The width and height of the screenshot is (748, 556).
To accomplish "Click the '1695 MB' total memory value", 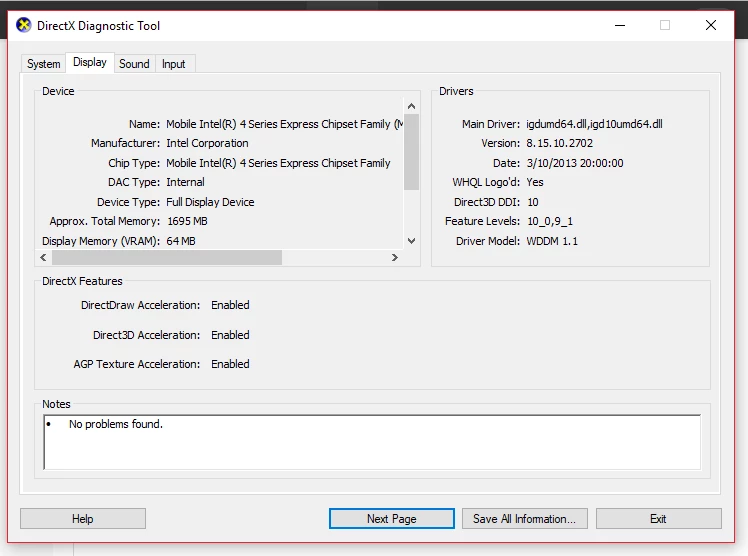I will click(187, 221).
